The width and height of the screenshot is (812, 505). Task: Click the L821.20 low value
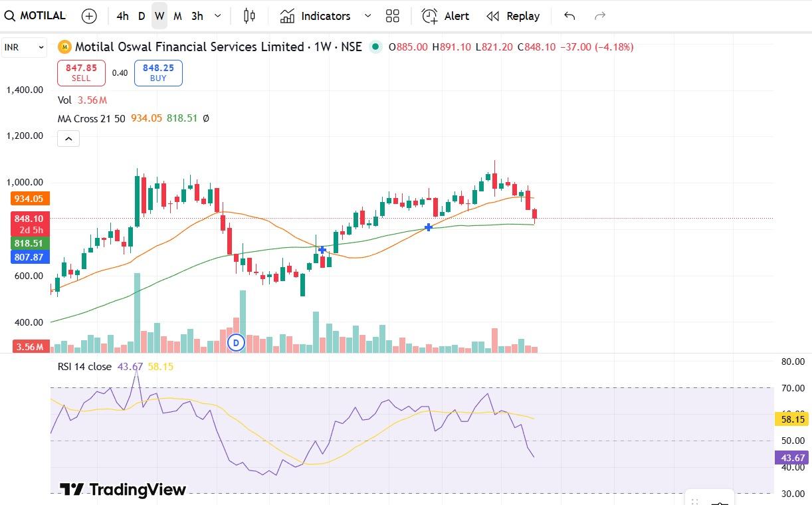pyautogui.click(x=494, y=47)
